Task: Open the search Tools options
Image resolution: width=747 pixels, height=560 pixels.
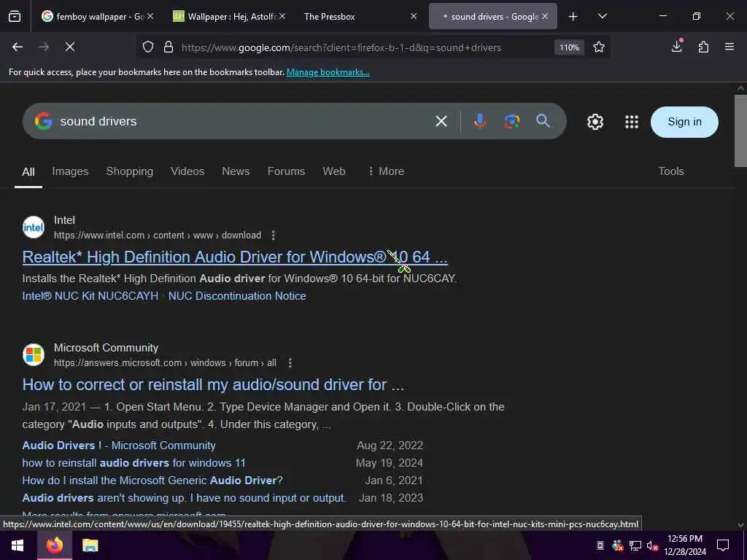Action: pos(671,171)
